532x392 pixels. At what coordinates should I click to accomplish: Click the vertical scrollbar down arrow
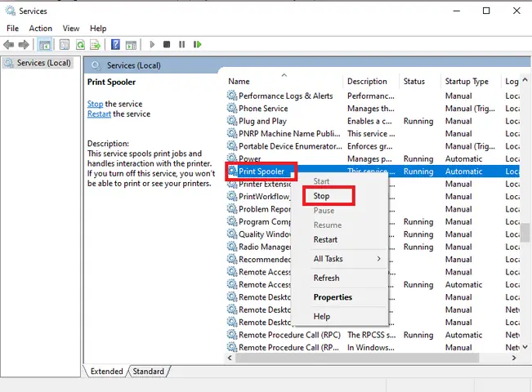[525, 347]
